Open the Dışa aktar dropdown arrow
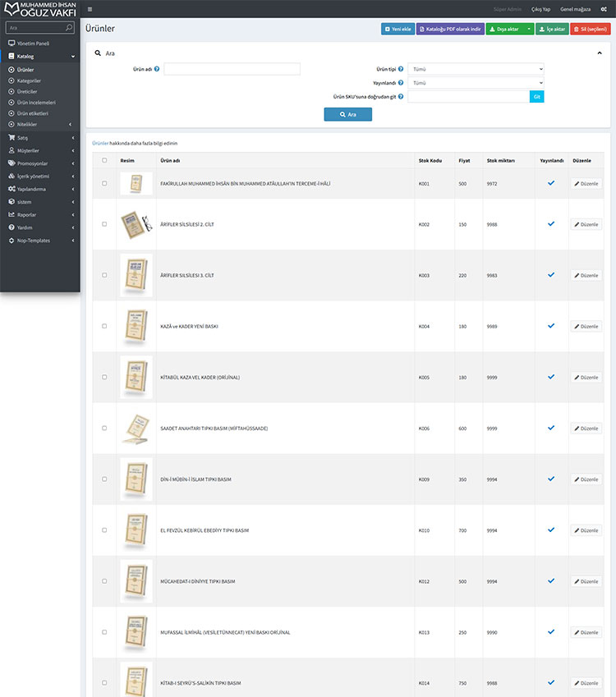616x697 pixels. 529,29
